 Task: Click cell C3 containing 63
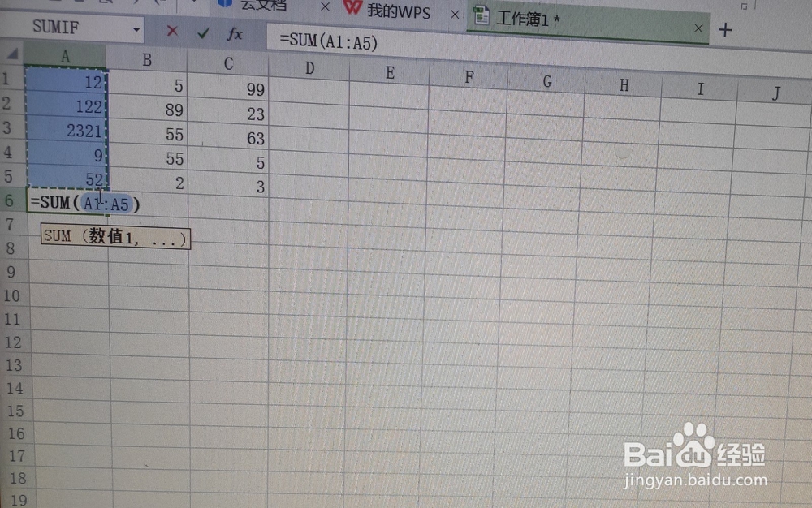(x=228, y=137)
